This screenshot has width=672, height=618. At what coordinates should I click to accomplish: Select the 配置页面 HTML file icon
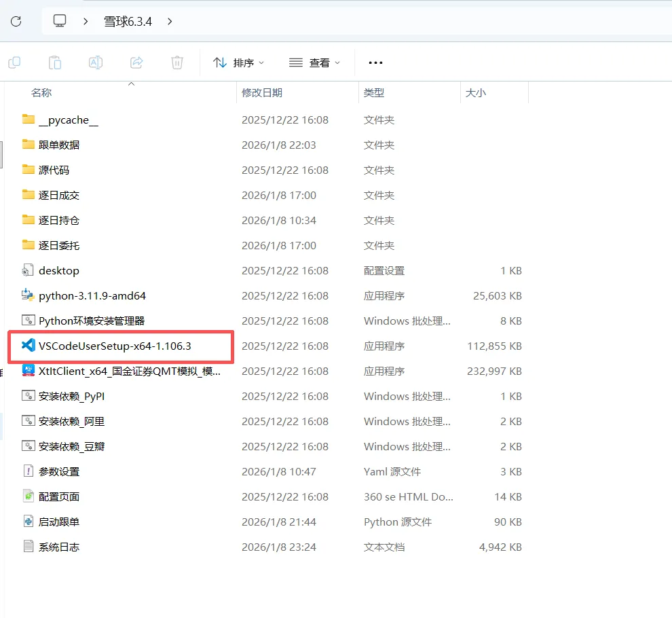tap(29, 496)
